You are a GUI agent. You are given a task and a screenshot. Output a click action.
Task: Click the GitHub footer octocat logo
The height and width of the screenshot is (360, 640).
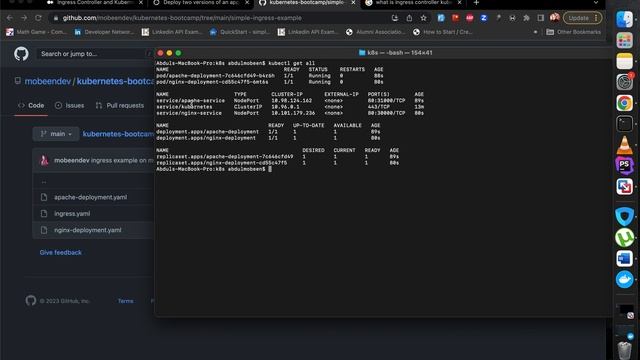(x=31, y=301)
